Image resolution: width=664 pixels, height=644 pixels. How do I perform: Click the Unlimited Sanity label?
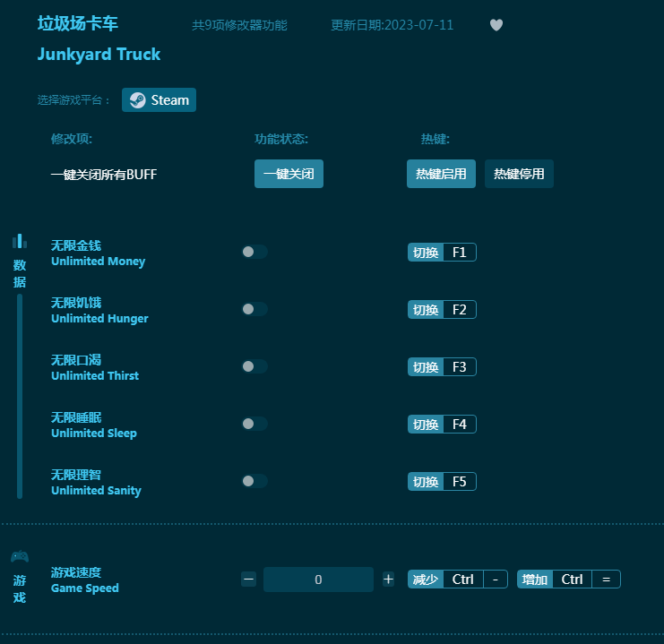click(96, 490)
